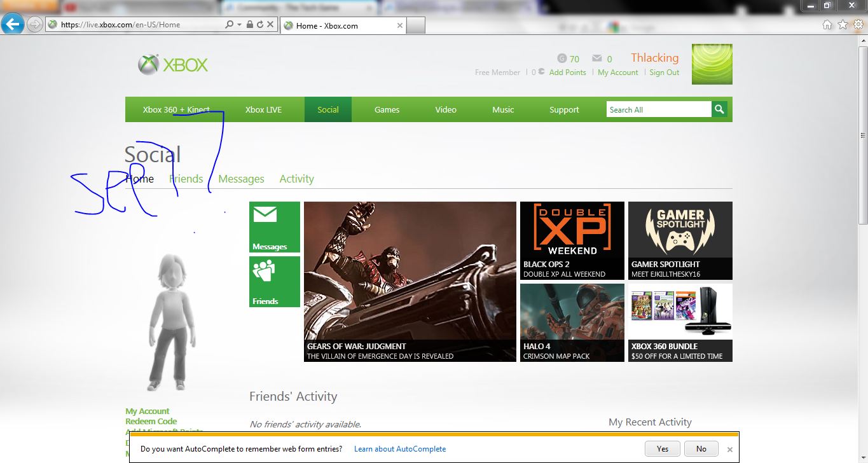868x463 pixels.
Task: Click the My Recent Activity heading
Action: coord(650,422)
